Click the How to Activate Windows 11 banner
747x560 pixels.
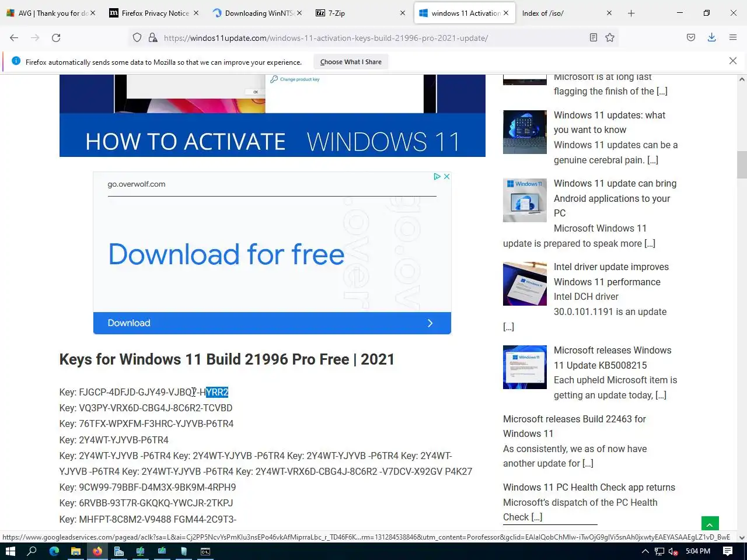(272, 116)
